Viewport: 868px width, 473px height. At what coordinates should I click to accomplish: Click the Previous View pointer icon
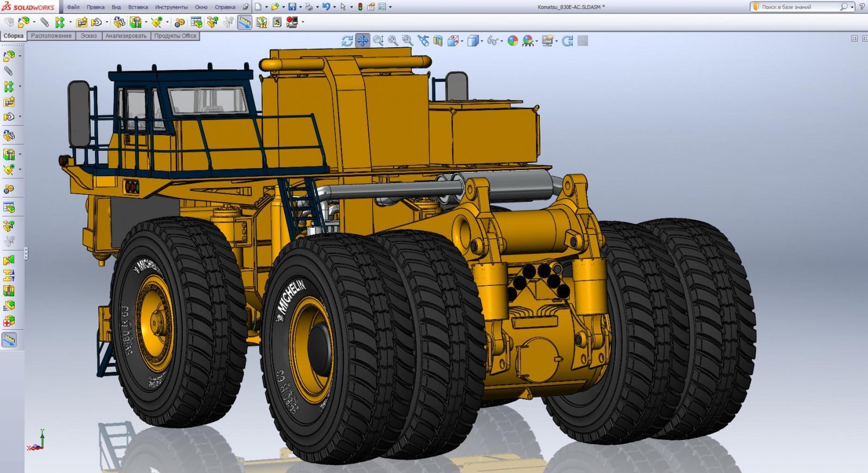[x=423, y=41]
